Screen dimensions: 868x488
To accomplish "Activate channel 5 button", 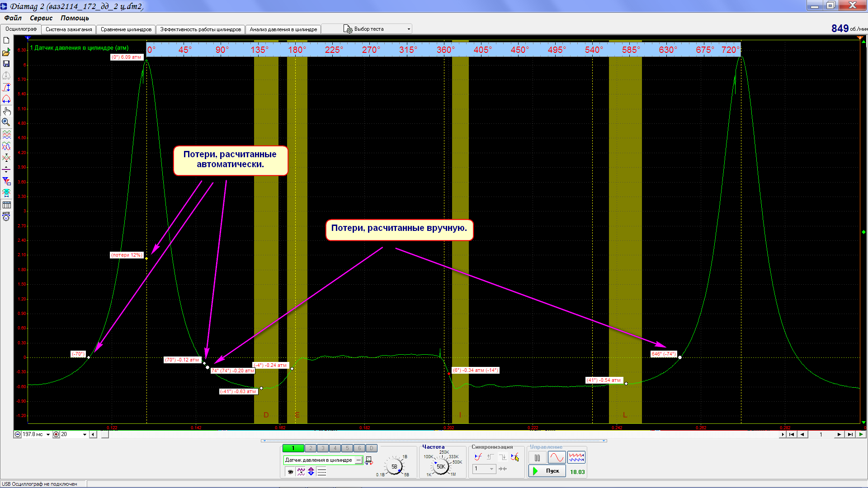I will [347, 448].
